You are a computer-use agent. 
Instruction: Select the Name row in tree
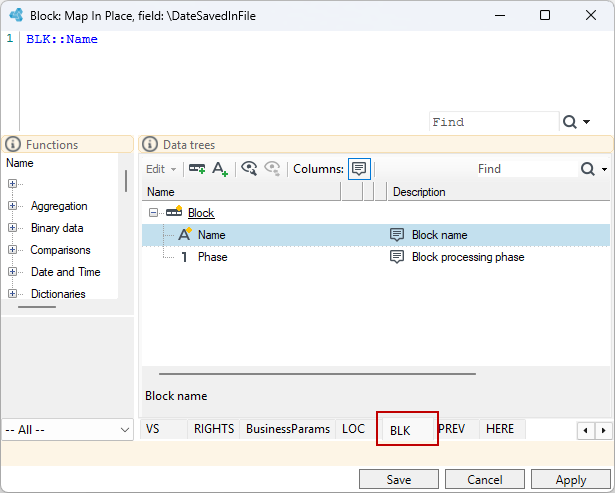pyautogui.click(x=376, y=235)
